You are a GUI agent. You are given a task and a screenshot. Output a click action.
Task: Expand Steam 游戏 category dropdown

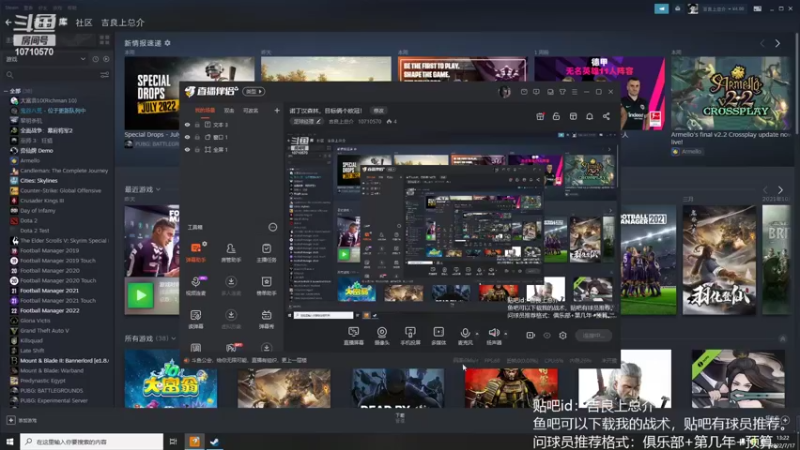(83, 59)
